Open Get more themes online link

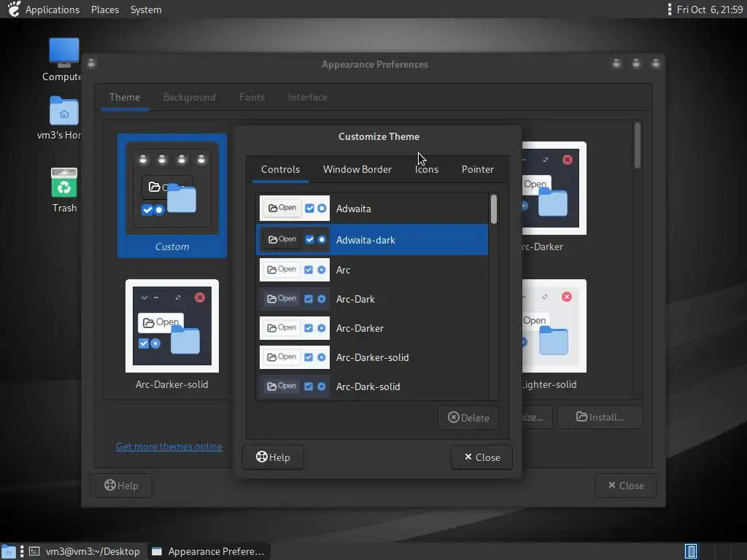[169, 446]
